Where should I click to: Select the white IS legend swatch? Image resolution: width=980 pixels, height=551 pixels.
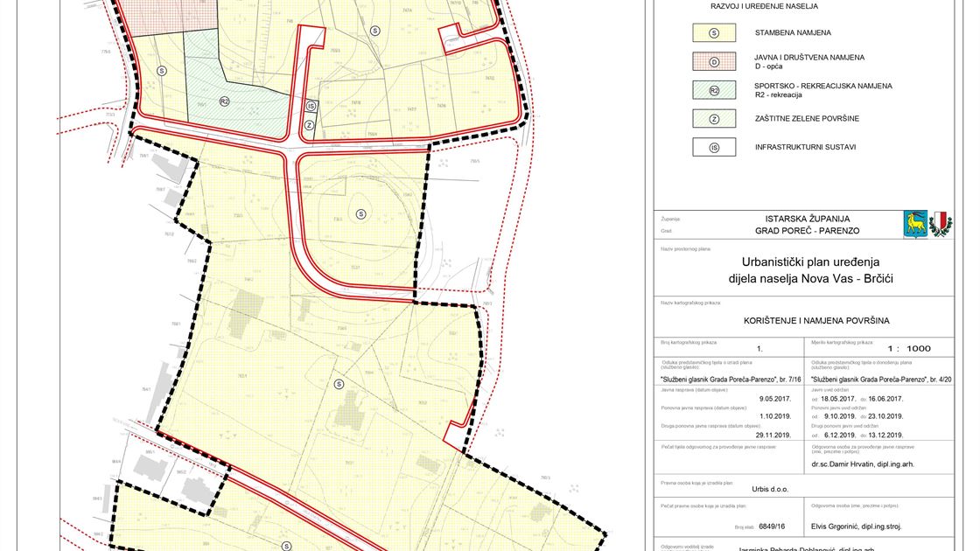(714, 148)
